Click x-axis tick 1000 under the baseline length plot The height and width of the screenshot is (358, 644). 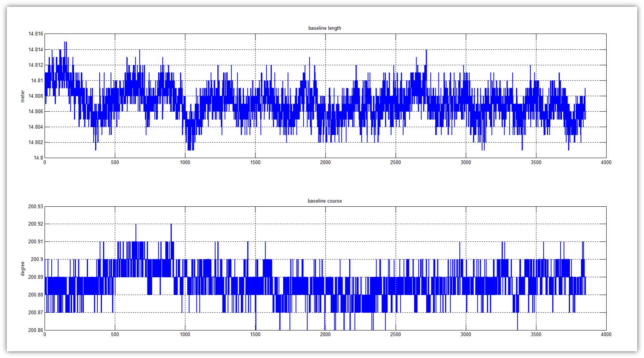[x=185, y=163]
